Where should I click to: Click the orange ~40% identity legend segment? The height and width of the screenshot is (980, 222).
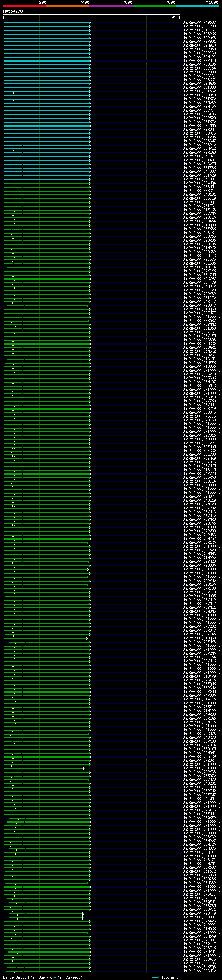coord(68,6)
